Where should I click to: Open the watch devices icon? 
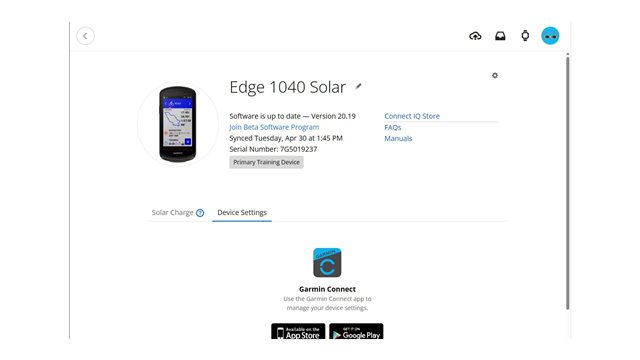point(525,36)
